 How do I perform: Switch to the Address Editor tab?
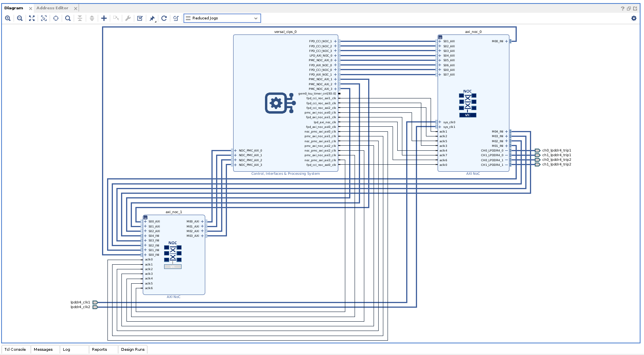pos(52,8)
